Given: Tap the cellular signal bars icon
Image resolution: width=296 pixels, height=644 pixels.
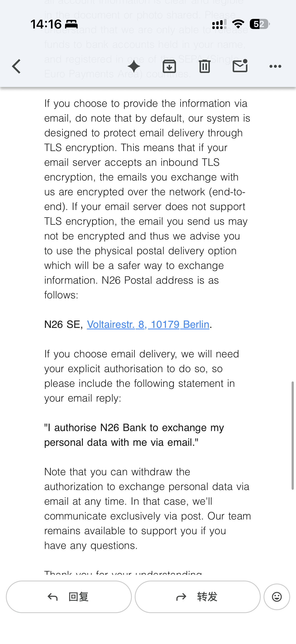Looking at the screenshot, I should pyautogui.click(x=219, y=24).
